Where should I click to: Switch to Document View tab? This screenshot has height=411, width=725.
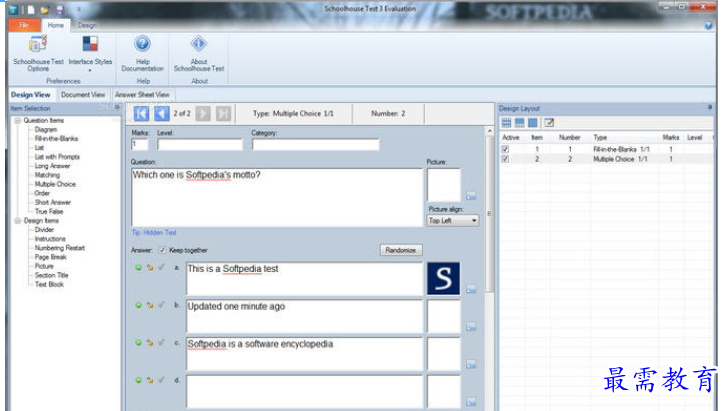coord(83,95)
